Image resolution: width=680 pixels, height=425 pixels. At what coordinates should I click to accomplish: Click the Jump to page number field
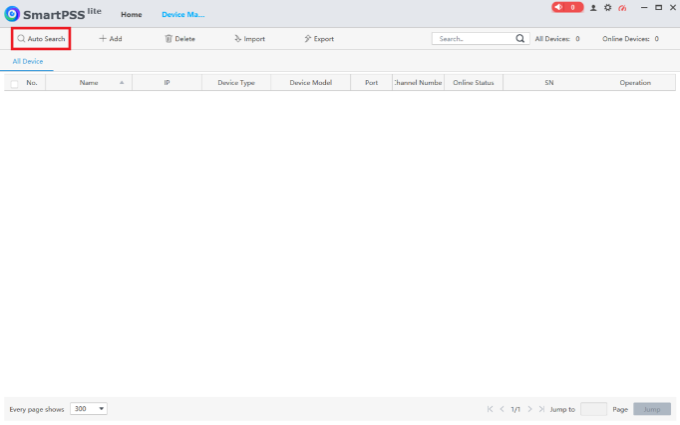click(x=593, y=409)
